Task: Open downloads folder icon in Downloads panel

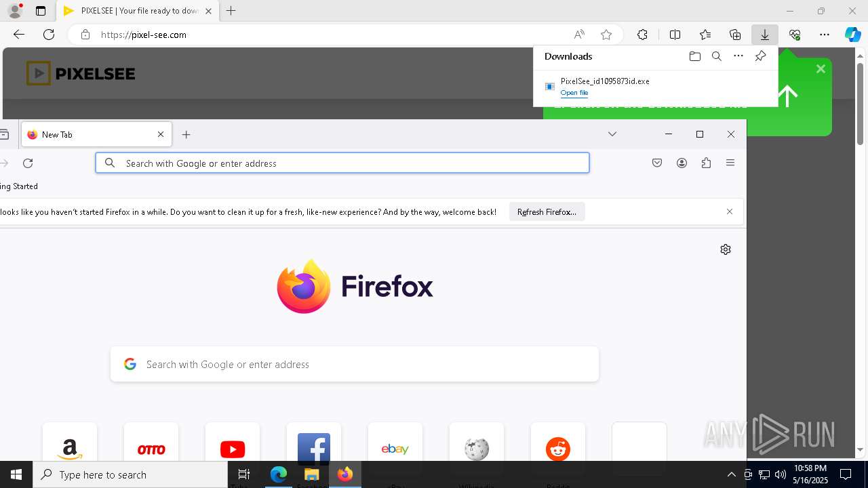Action: click(x=694, y=56)
